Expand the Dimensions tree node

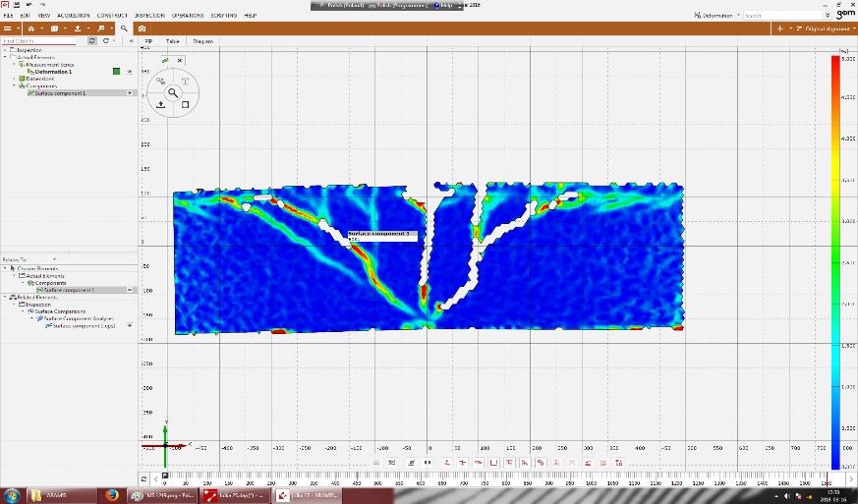[14, 79]
